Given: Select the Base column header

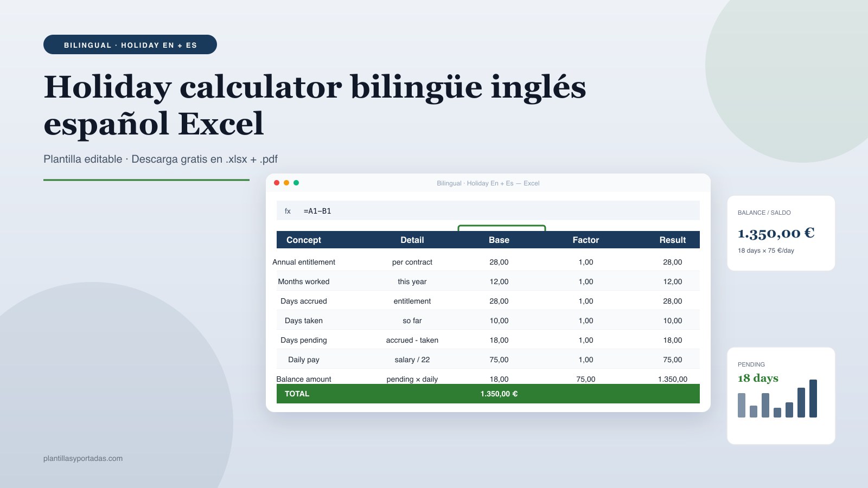Looking at the screenshot, I should click(499, 240).
